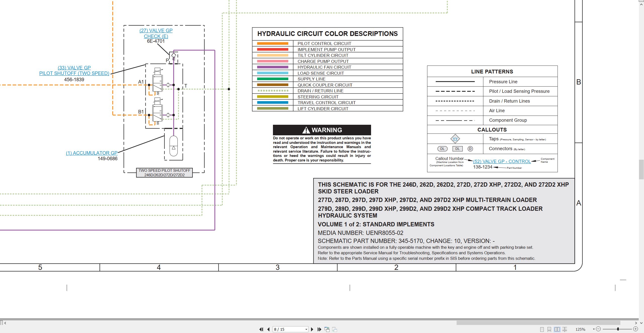
Task: Click the MEDIA NUMBER: UENR8055-02 text
Action: point(360,233)
